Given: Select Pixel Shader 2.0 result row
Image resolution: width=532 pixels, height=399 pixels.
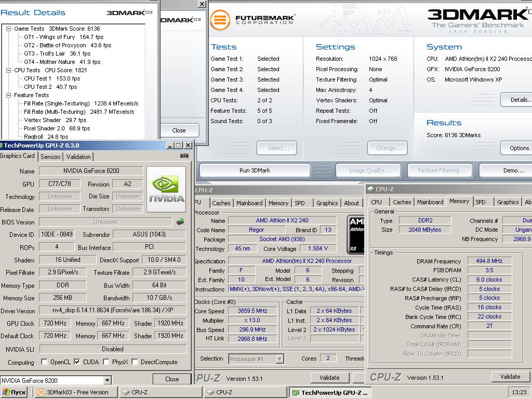Looking at the screenshot, I should pos(57,128).
